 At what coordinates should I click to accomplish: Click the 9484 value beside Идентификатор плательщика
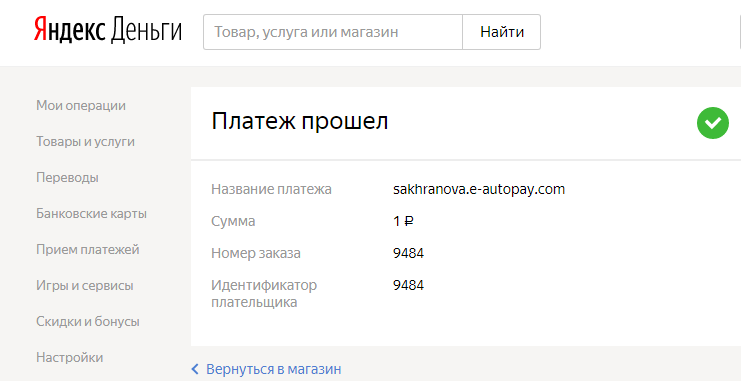(408, 286)
